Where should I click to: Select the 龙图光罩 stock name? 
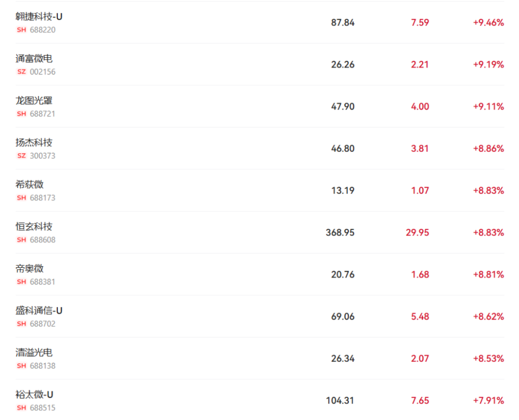(34, 100)
